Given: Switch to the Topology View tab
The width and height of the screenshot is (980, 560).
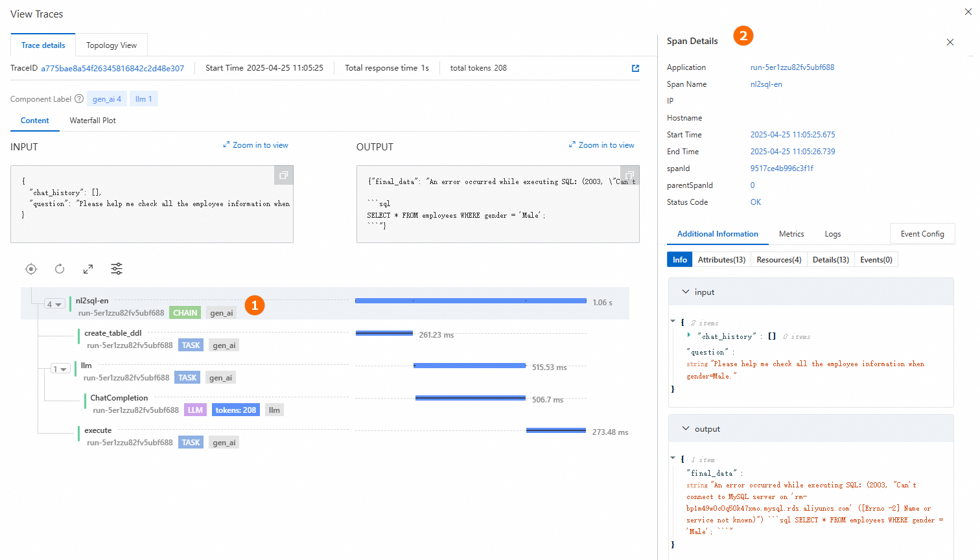Looking at the screenshot, I should [x=111, y=45].
